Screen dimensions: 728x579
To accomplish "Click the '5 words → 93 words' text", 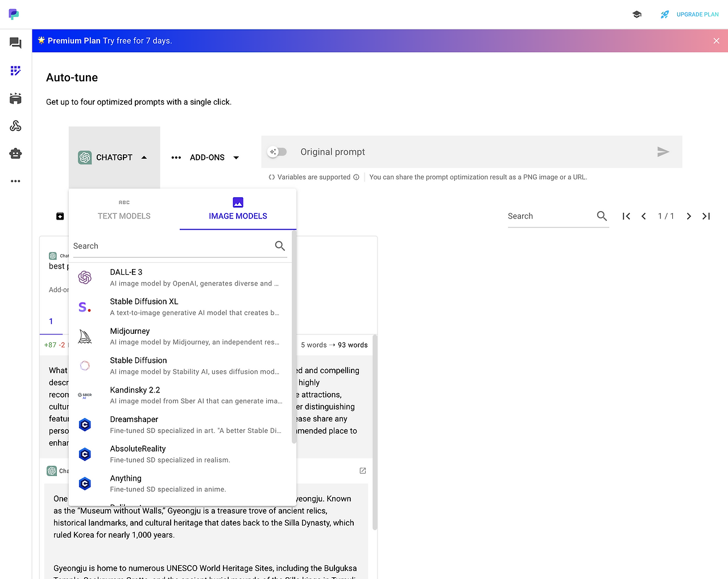I will point(334,345).
